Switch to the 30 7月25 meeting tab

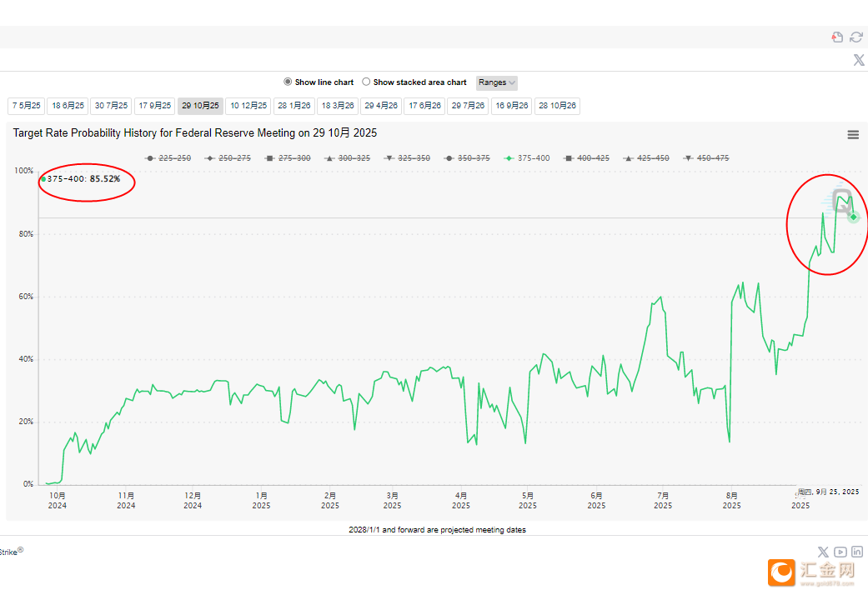coord(111,106)
